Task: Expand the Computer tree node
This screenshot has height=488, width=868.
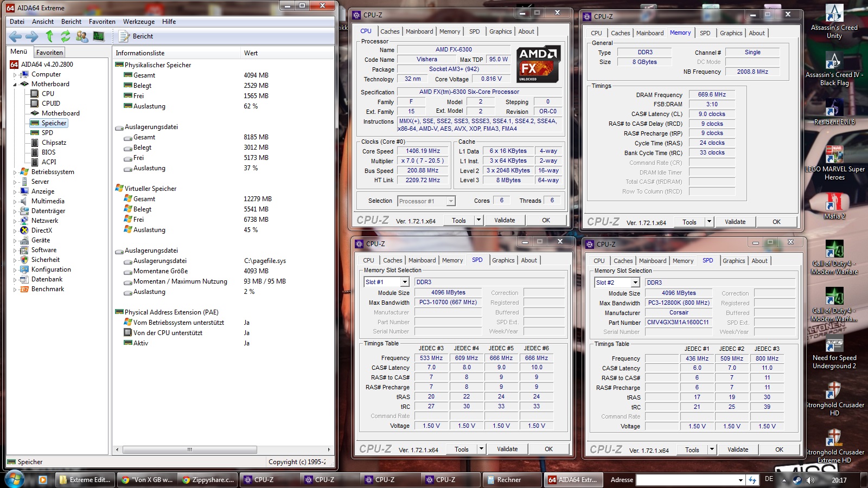Action: 15,74
